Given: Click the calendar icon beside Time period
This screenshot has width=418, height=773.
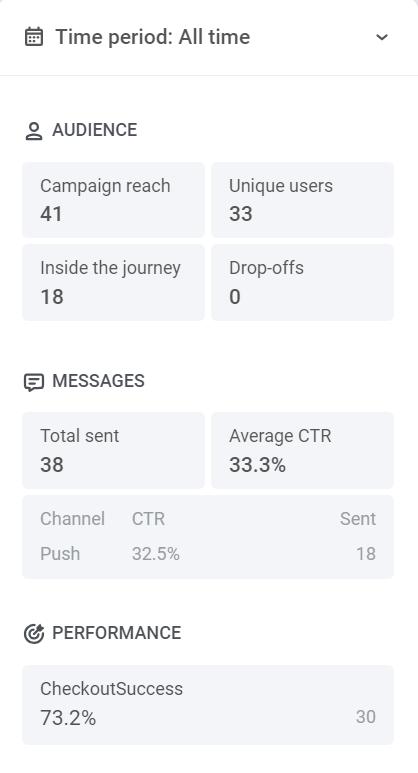Looking at the screenshot, I should (34, 37).
